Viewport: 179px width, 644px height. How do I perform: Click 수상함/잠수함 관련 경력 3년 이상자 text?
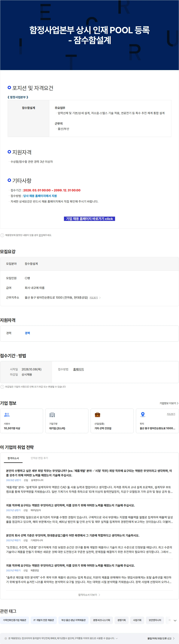pyautogui.click(x=31, y=162)
